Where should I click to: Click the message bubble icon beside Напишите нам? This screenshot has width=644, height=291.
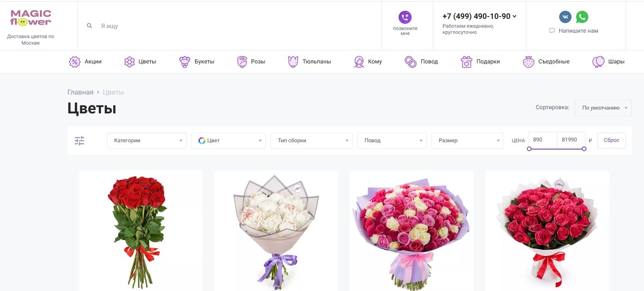[x=552, y=31]
